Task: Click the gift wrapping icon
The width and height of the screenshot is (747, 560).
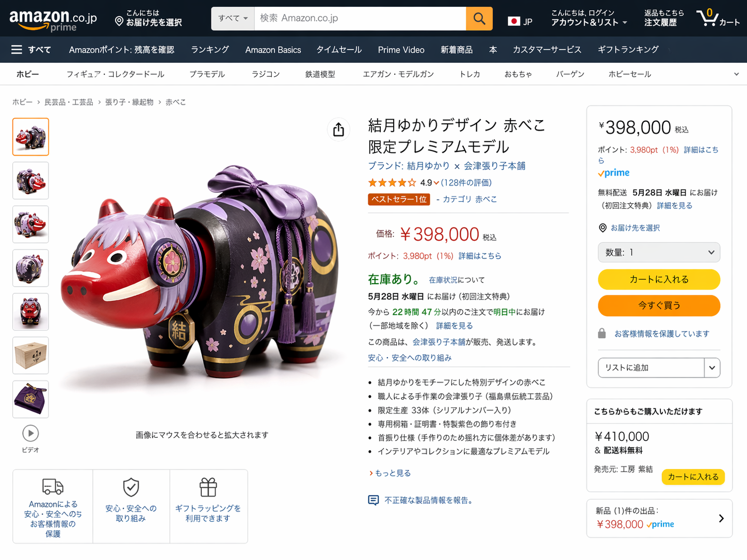Action: point(208,487)
